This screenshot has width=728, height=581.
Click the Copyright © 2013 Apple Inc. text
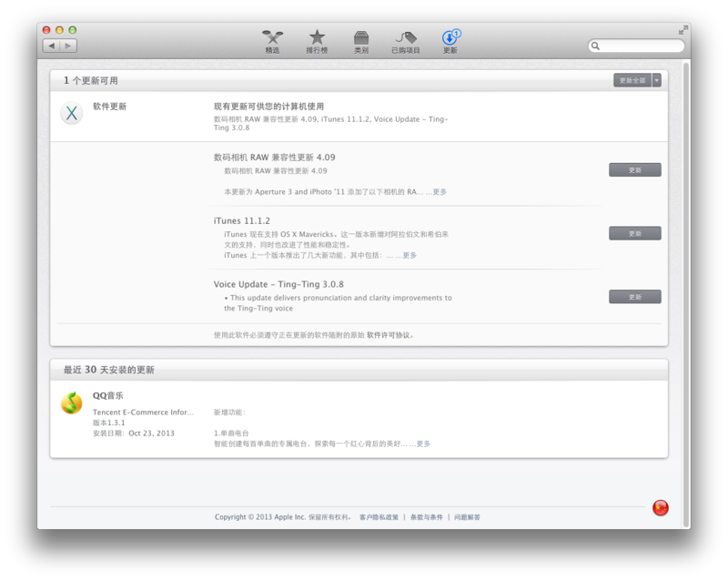pyautogui.click(x=259, y=517)
